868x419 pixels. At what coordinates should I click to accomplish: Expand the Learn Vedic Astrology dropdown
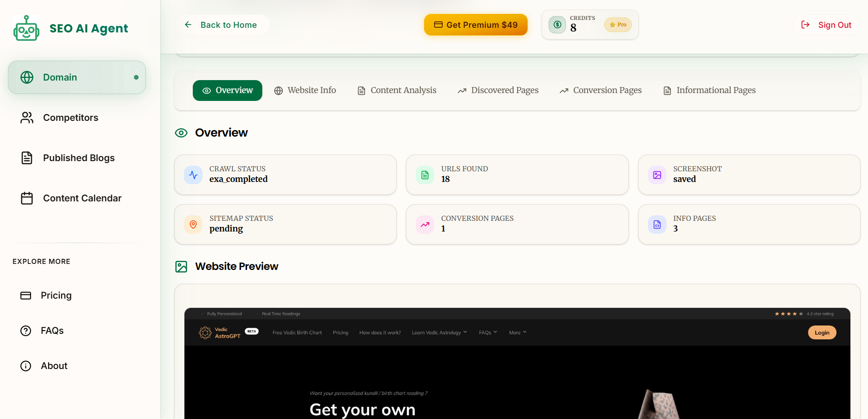439,332
